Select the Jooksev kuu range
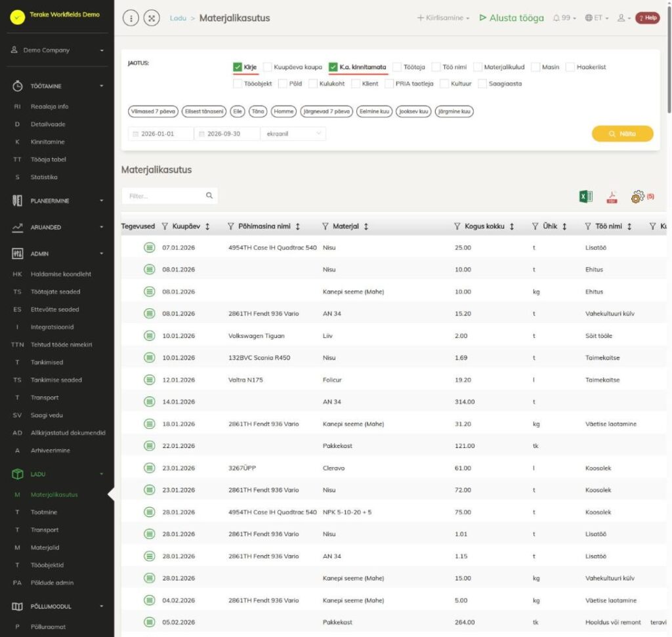Image resolution: width=672 pixels, height=637 pixels. 413,112
